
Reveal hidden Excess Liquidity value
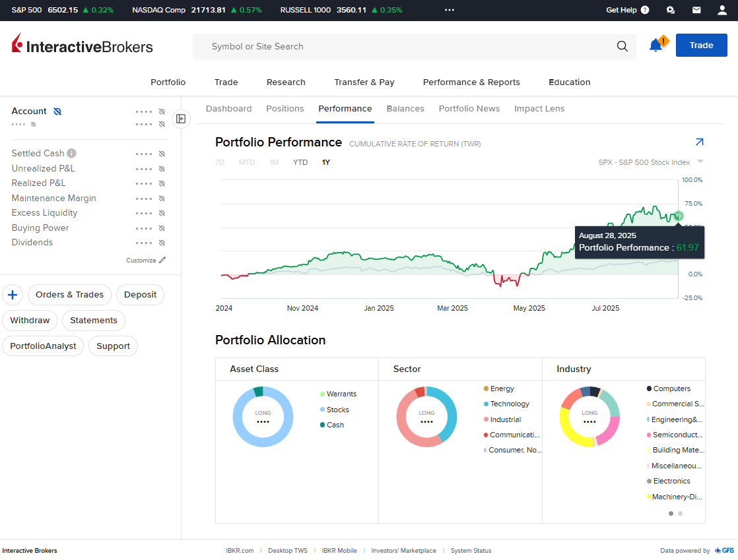pos(162,213)
